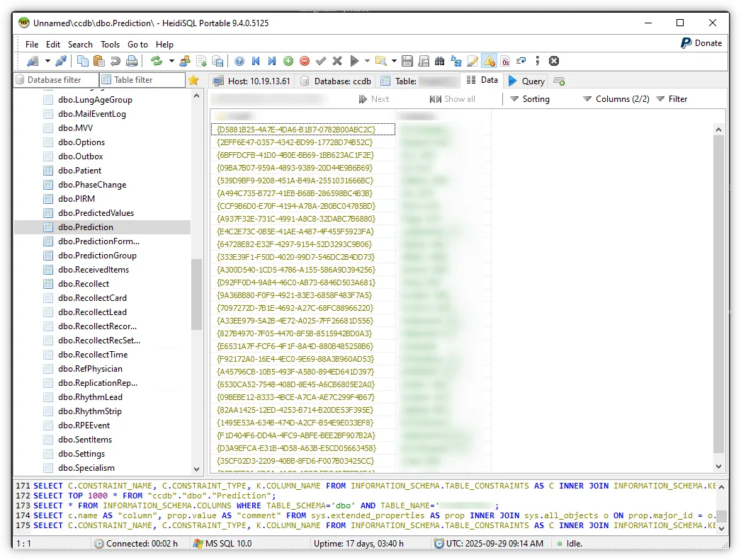
Task: Expand the Filter dropdown
Action: coord(672,98)
